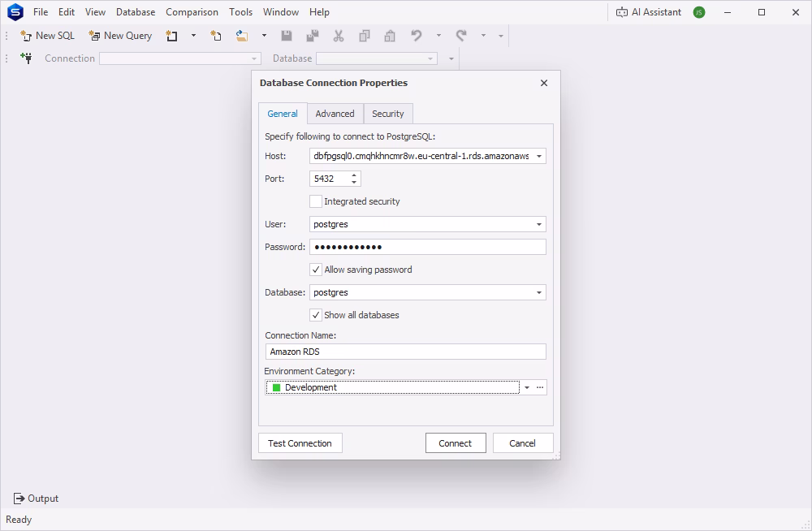Image resolution: width=812 pixels, height=531 pixels.
Task: Click the New Query toolbar button
Action: click(120, 36)
